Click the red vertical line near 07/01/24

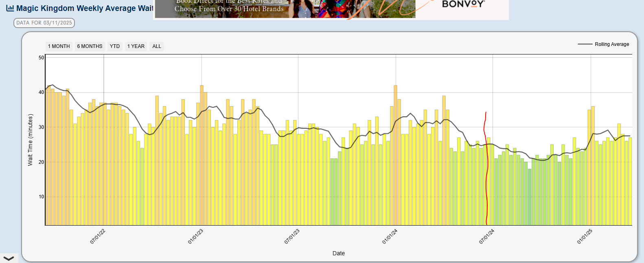pos(486,171)
